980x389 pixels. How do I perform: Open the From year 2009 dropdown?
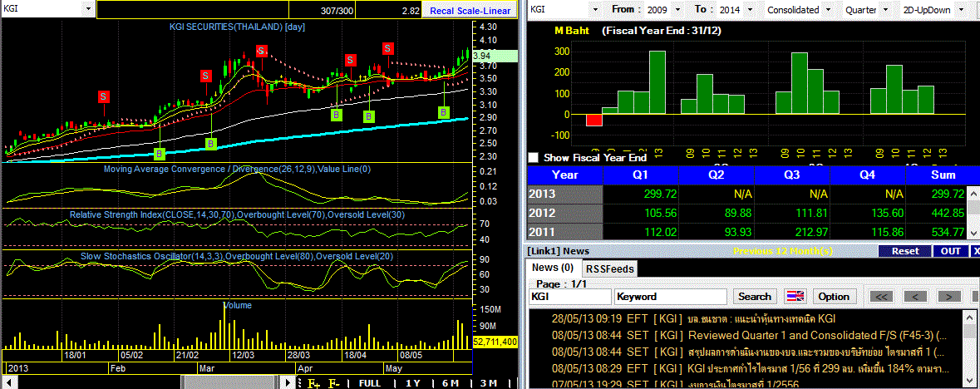click(x=679, y=10)
